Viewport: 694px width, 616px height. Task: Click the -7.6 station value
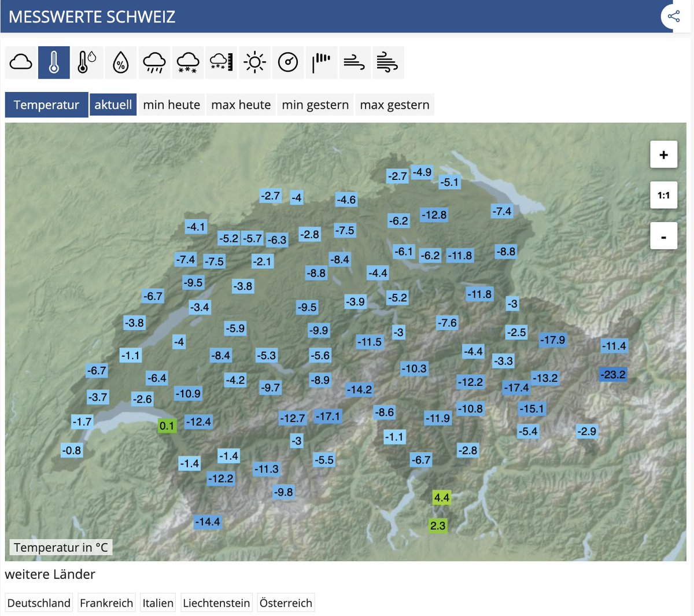pos(447,323)
